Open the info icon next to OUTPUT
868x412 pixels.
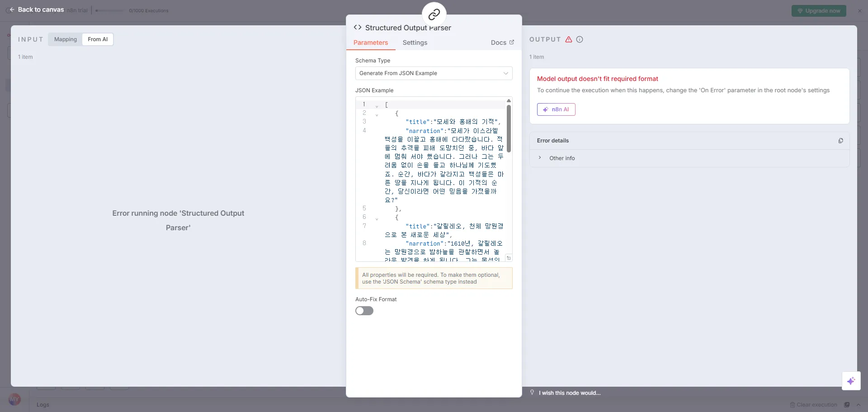coord(579,39)
